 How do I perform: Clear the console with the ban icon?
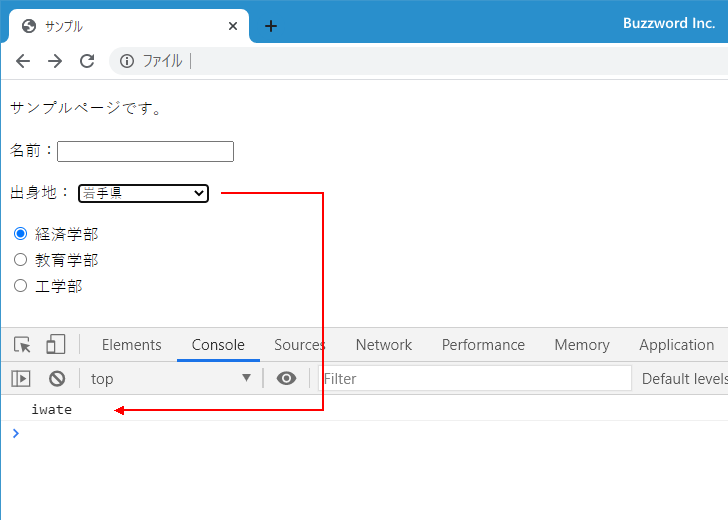click(57, 378)
